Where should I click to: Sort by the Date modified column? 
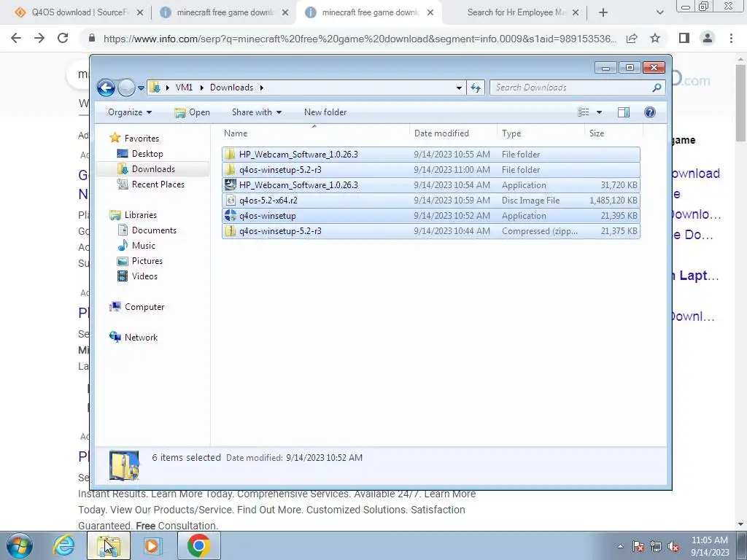tap(452, 133)
